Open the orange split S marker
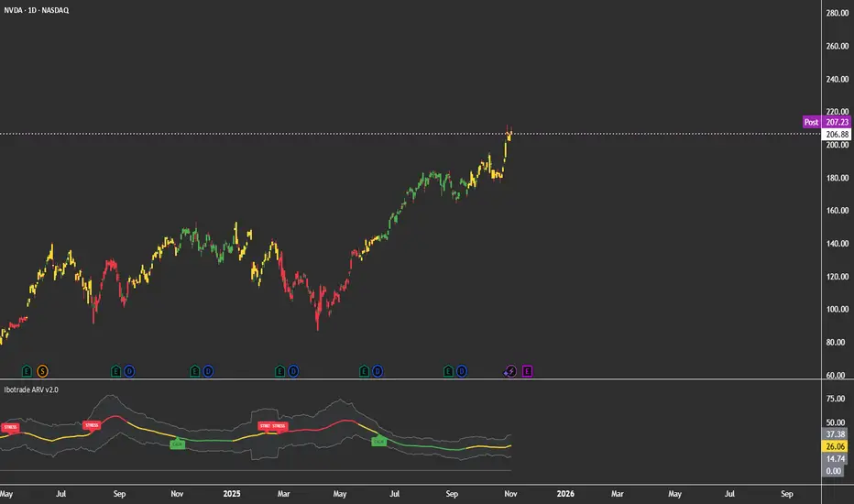Image resolution: width=854 pixels, height=504 pixels. (42, 372)
